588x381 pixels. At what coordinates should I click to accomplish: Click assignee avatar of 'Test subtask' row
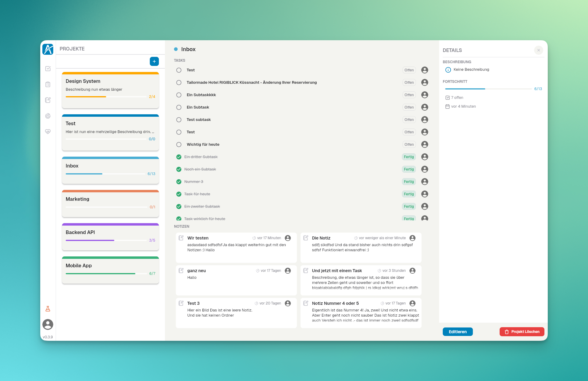tap(425, 120)
